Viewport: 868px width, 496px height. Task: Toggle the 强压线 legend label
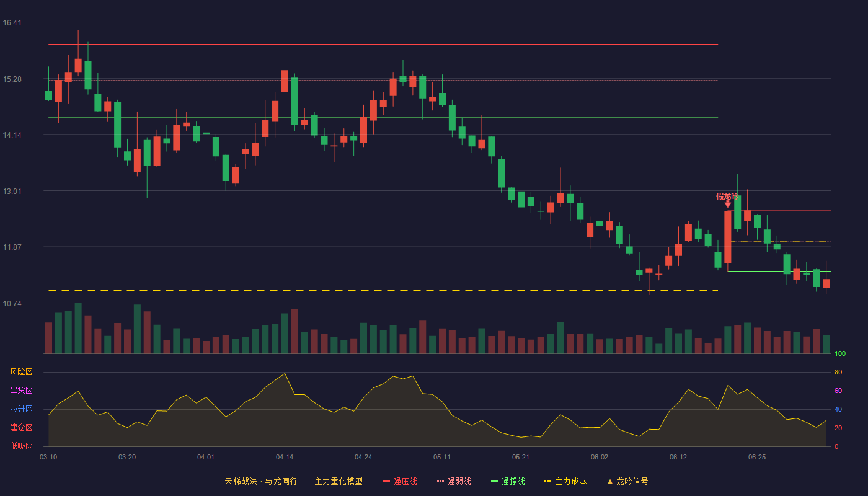(405, 481)
